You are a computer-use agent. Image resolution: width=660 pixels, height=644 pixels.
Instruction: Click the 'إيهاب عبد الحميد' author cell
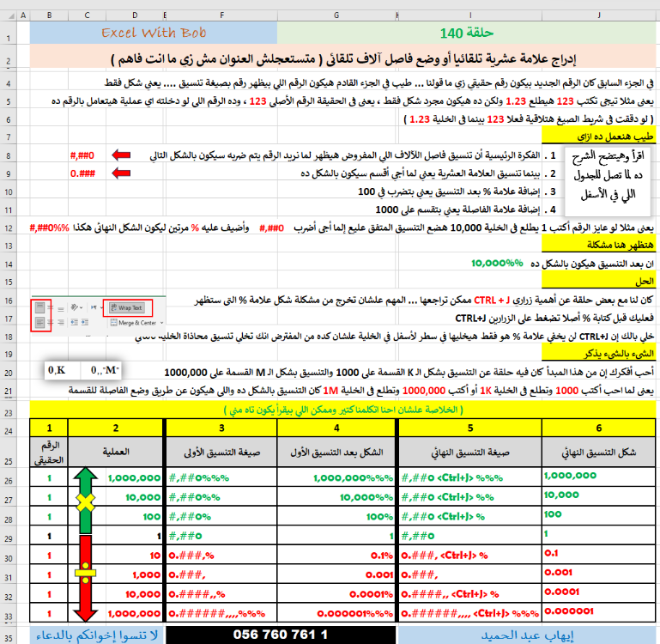pyautogui.click(x=527, y=635)
